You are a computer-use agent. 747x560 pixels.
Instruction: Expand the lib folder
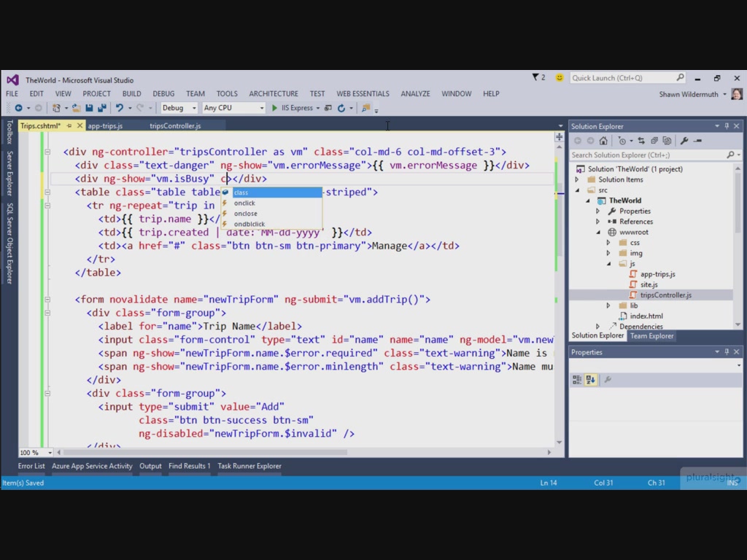tap(608, 306)
